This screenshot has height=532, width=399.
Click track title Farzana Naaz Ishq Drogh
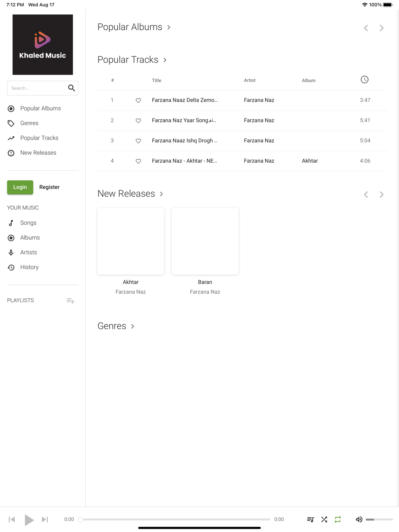tap(185, 141)
